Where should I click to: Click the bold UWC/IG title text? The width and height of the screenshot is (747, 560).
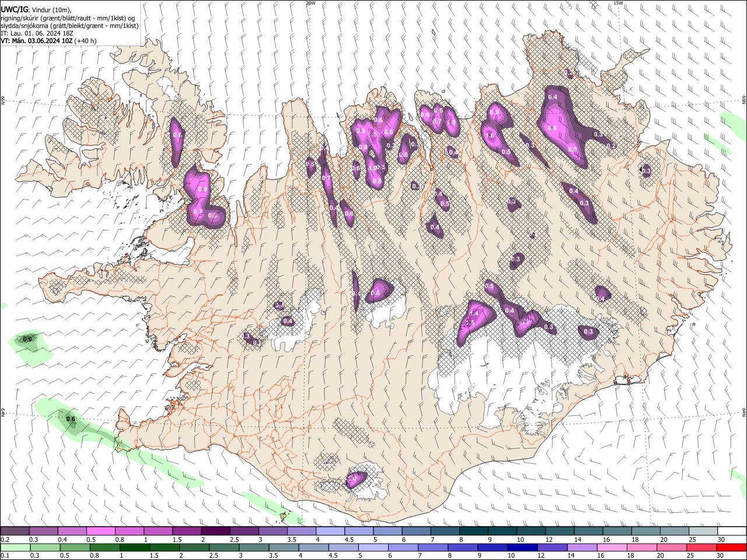14,9
